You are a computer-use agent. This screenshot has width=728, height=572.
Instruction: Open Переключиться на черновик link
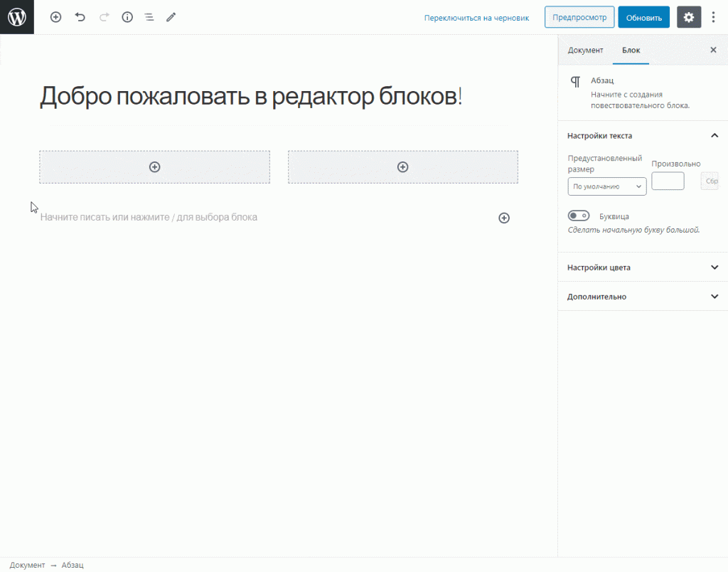click(476, 17)
